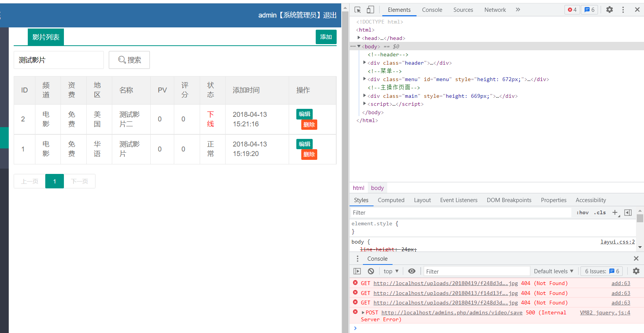
Task: Close the Console drawer
Action: [636, 259]
